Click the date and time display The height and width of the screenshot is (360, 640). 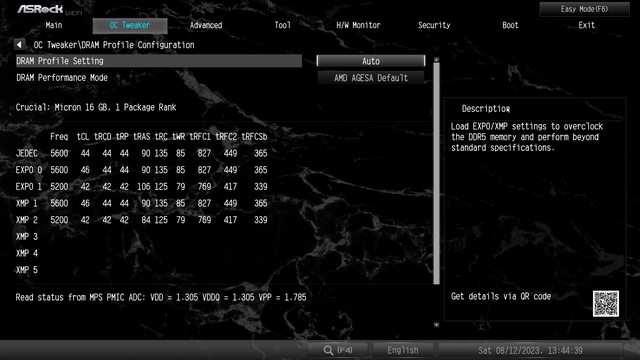(x=530, y=350)
